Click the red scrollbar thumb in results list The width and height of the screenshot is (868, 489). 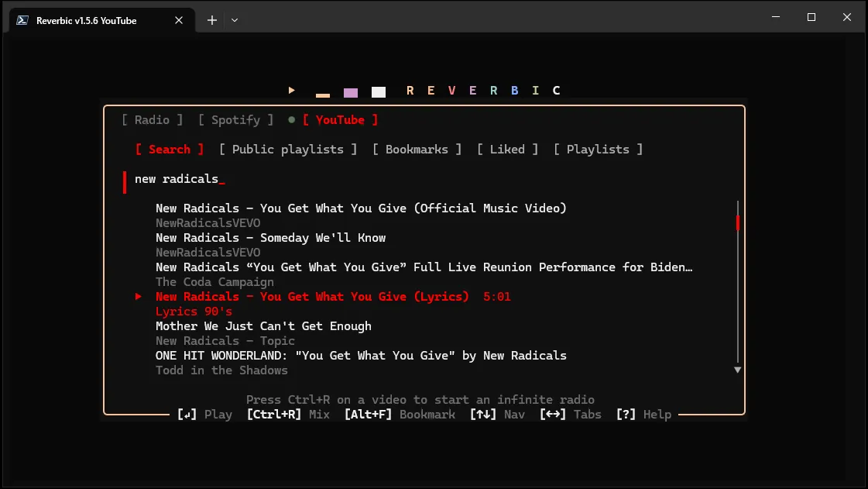click(737, 222)
